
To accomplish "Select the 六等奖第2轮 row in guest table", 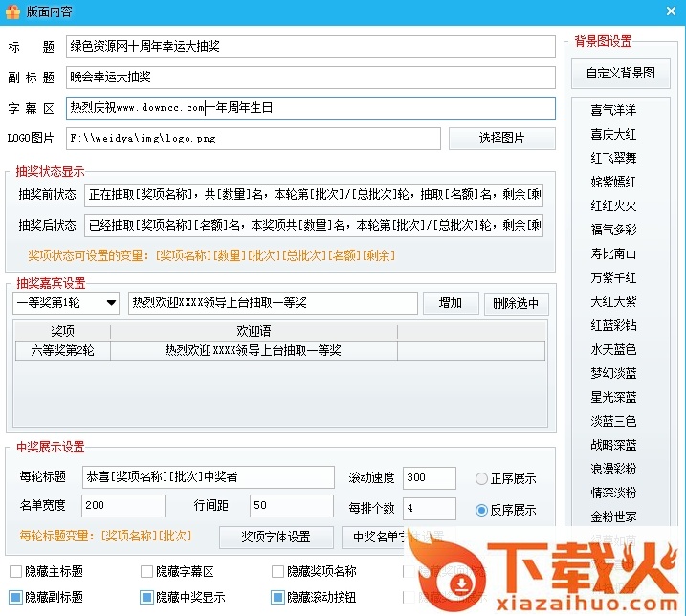I will 63,350.
